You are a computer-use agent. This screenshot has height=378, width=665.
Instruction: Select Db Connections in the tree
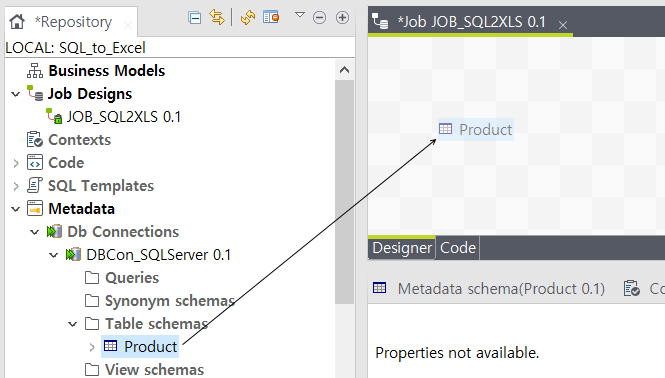pos(123,232)
